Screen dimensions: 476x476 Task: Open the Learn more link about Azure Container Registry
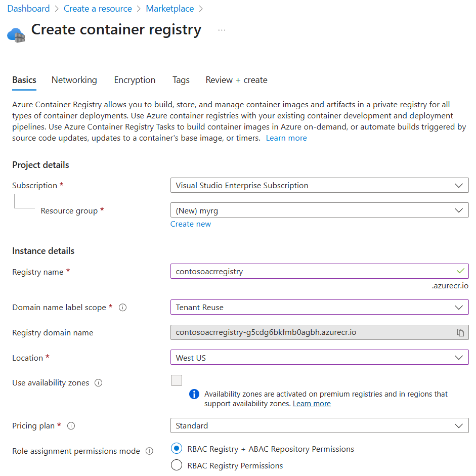(286, 138)
